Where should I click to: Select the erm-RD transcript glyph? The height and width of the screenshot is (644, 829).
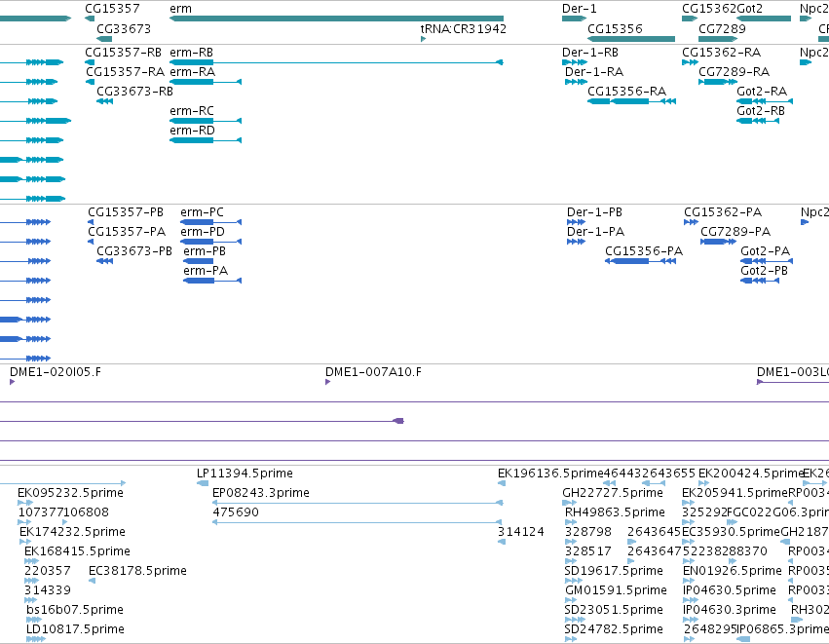pos(206,140)
